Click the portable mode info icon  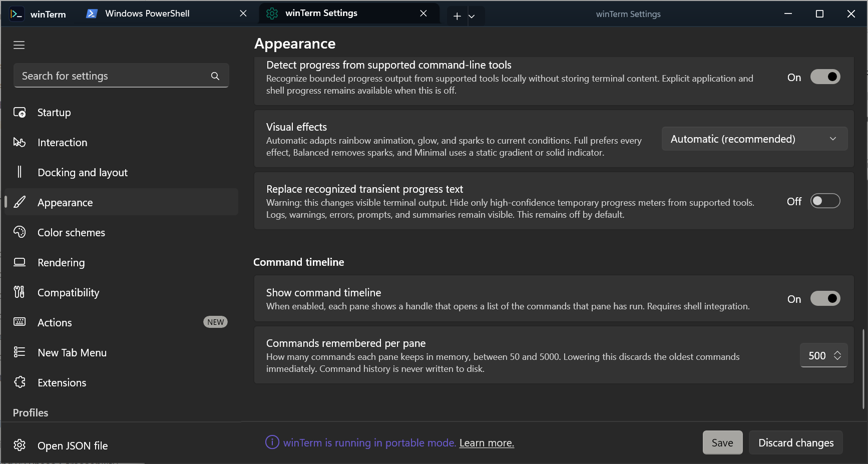click(x=272, y=442)
